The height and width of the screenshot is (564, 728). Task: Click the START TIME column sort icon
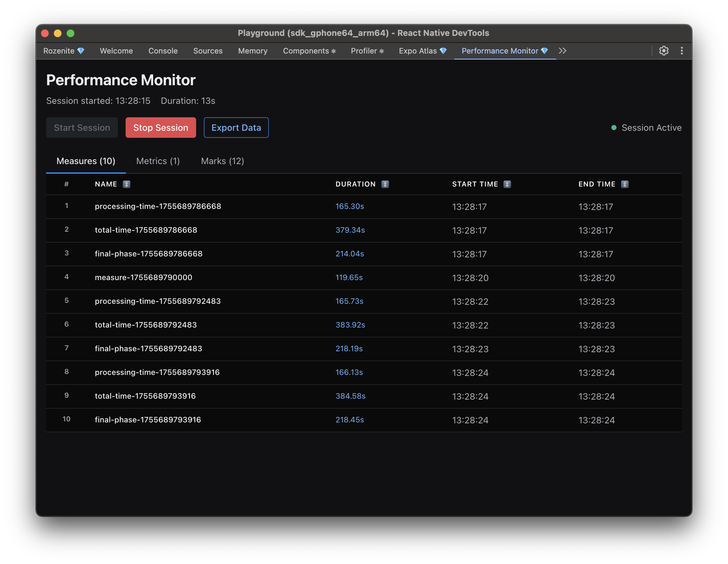[507, 184]
